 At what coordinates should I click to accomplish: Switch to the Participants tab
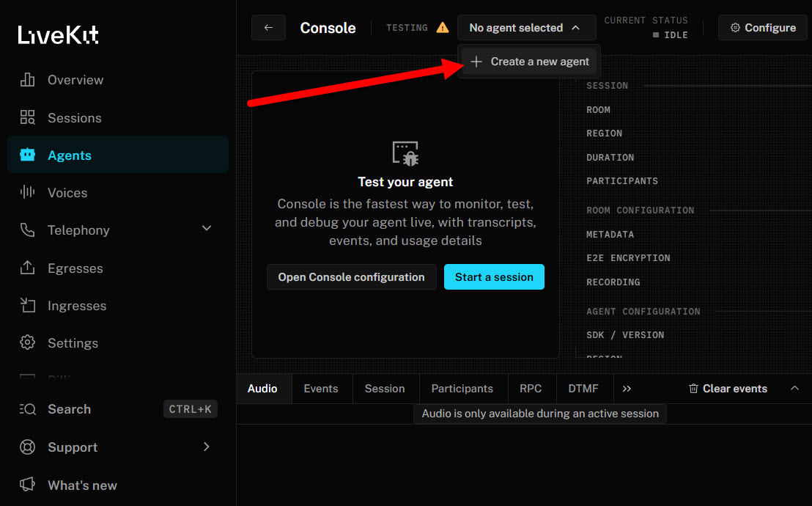tap(462, 389)
